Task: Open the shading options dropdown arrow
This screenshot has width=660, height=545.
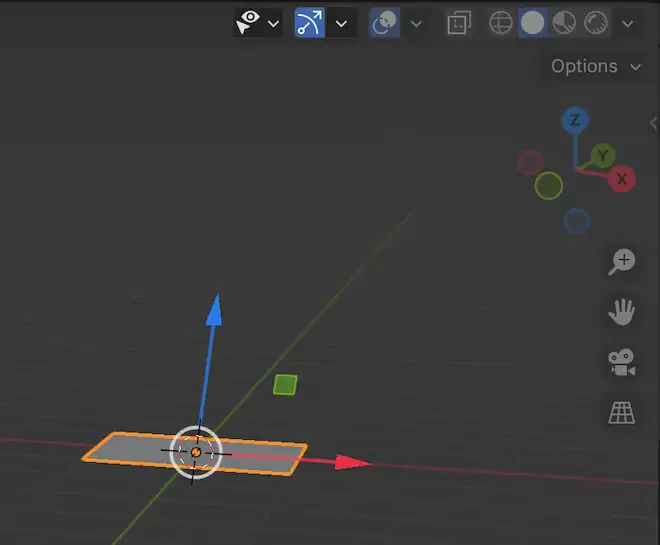Action: pyautogui.click(x=628, y=23)
